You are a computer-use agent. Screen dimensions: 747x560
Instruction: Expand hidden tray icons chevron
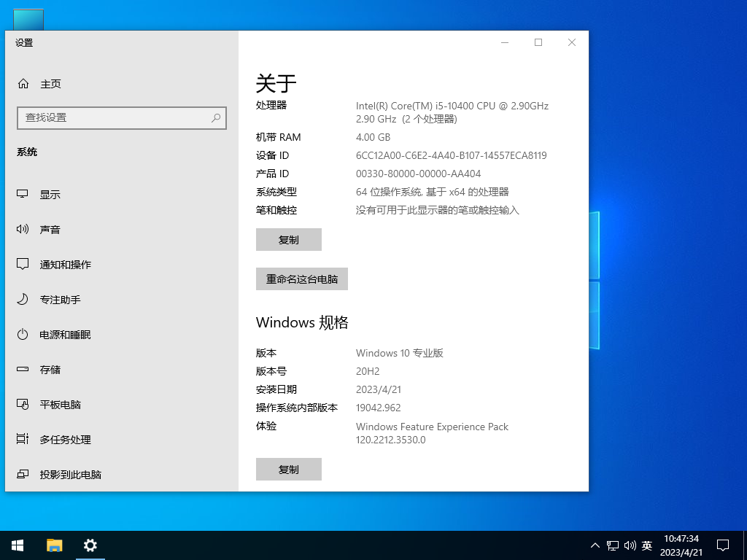pos(595,545)
